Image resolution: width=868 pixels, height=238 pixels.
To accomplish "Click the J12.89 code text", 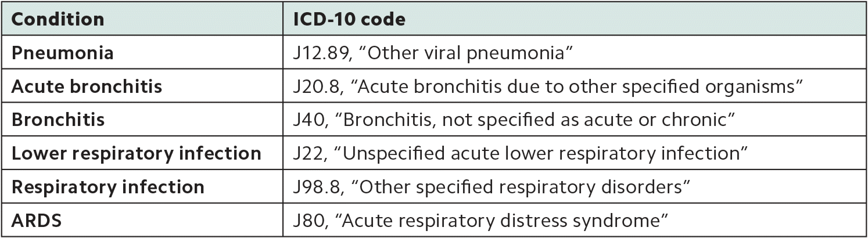I will pos(319,53).
